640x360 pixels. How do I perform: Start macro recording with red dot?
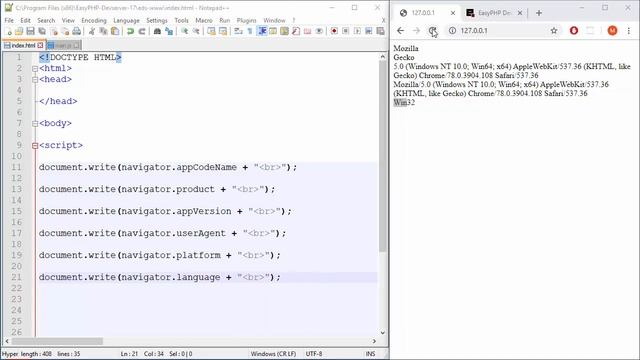click(x=334, y=31)
